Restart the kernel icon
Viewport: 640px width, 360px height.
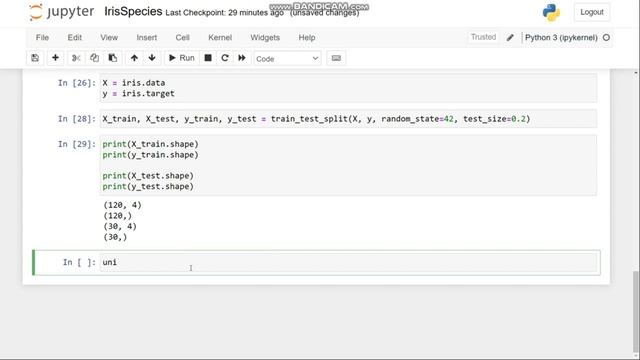pyautogui.click(x=225, y=58)
